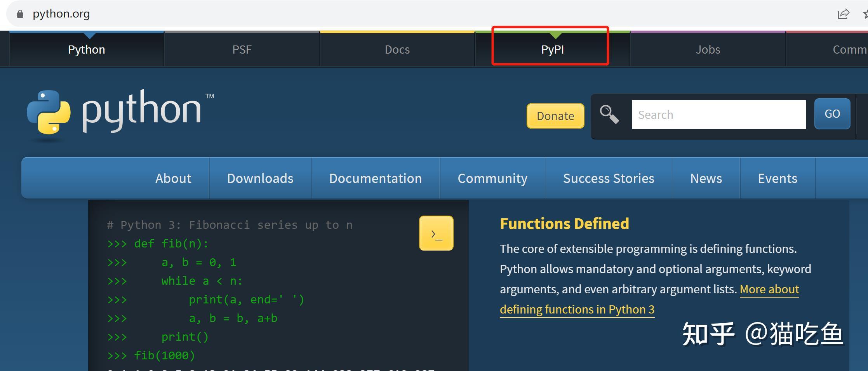868x371 pixels.
Task: Launch the interactive shell yellow button
Action: point(436,233)
